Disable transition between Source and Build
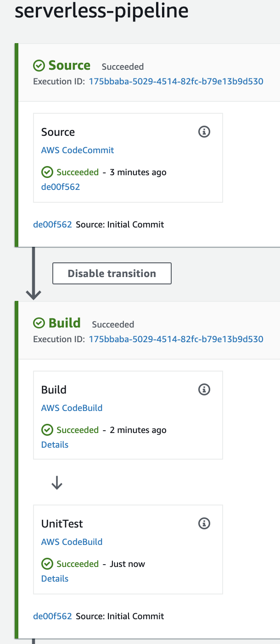The image size is (280, 644). coord(112,273)
